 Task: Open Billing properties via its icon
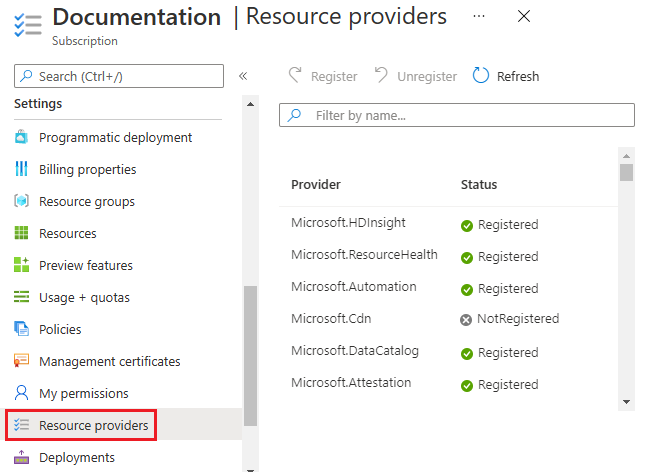click(x=22, y=170)
